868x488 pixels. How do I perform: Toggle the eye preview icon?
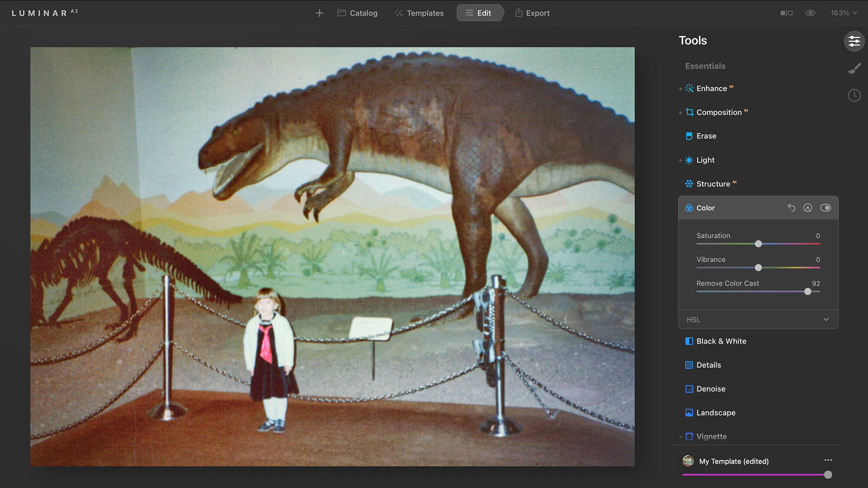tap(810, 13)
